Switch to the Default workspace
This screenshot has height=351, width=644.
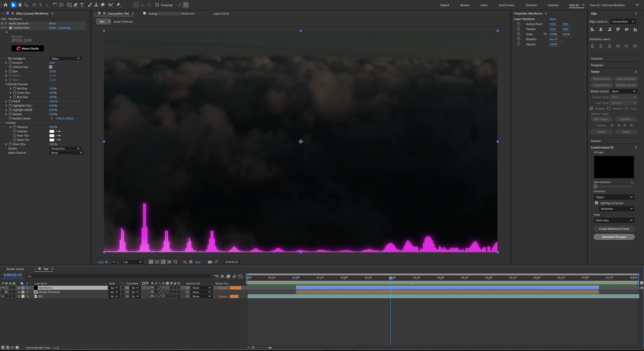point(444,5)
